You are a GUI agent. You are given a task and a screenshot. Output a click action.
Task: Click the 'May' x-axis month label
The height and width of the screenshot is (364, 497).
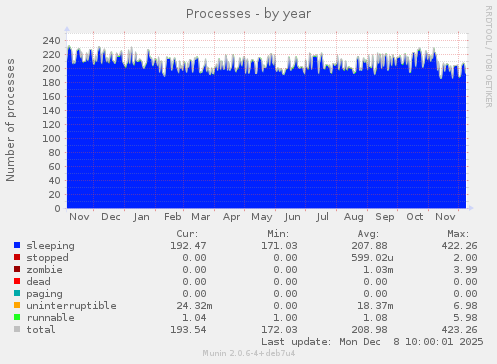coord(262,217)
